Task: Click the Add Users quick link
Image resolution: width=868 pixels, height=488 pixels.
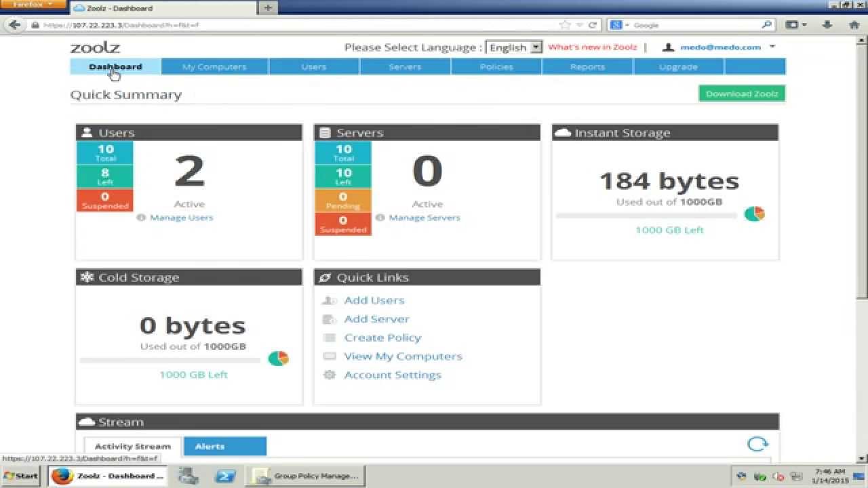Action: pos(374,300)
